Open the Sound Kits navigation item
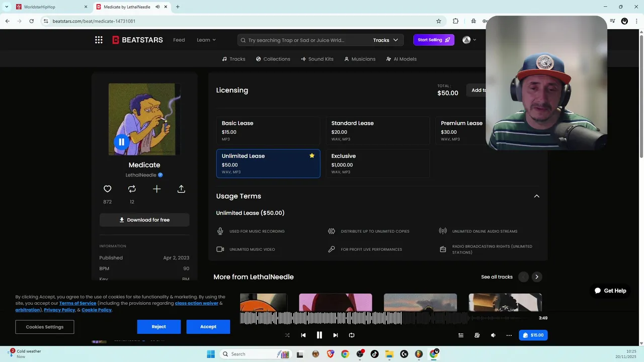This screenshot has height=362, width=644. [x=317, y=59]
